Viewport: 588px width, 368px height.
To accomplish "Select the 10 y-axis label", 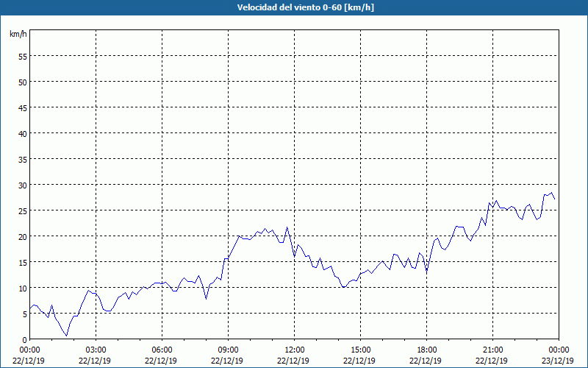I will point(23,288).
